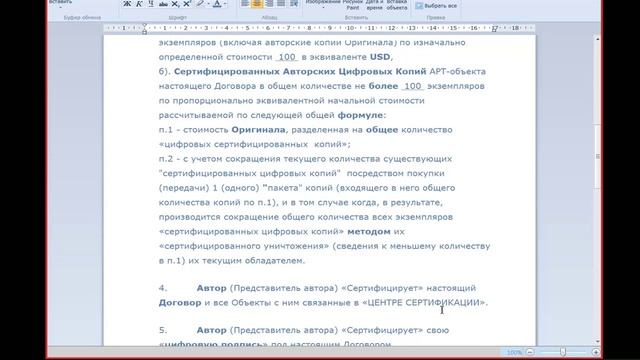Image resolution: width=640 pixels, height=360 pixels.
Task: Toggle italic (К) formatting
Action: 139,4
